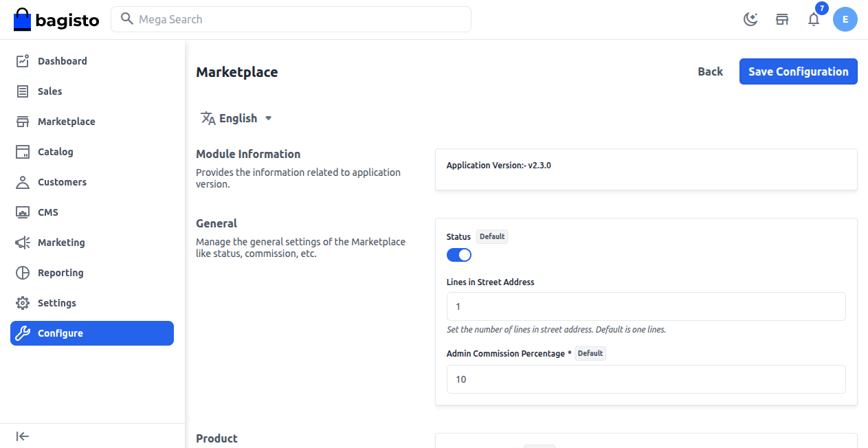Open the English locale dropdown

[236, 117]
